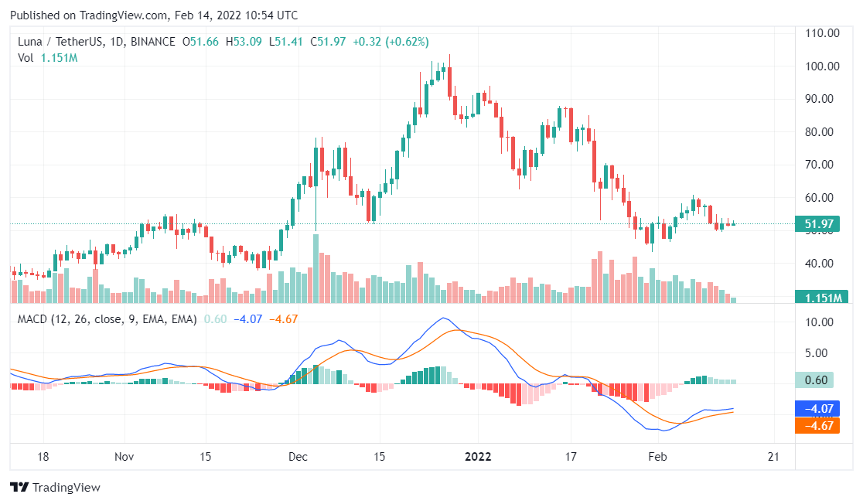Click the +0.32 (+0.62%) change value
The height and width of the screenshot is (504, 863).
(391, 42)
